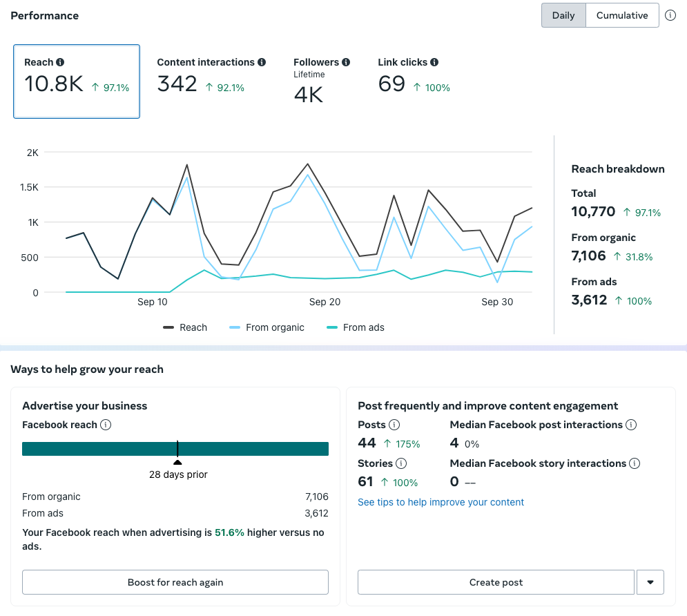This screenshot has height=616, width=687.
Task: Select the Link clicks metric
Action: 414,76
